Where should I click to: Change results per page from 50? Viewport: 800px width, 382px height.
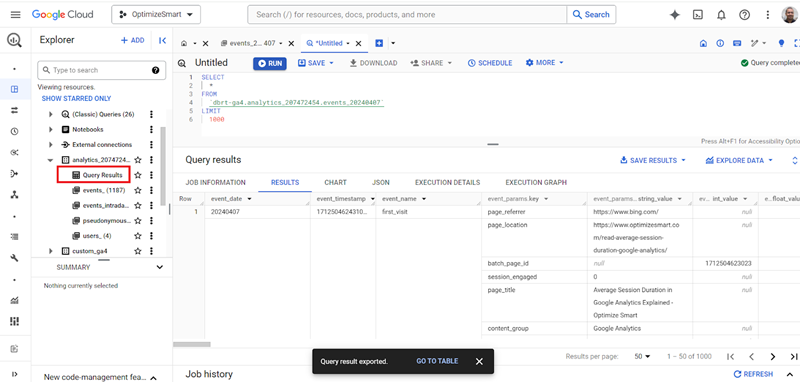coord(642,356)
